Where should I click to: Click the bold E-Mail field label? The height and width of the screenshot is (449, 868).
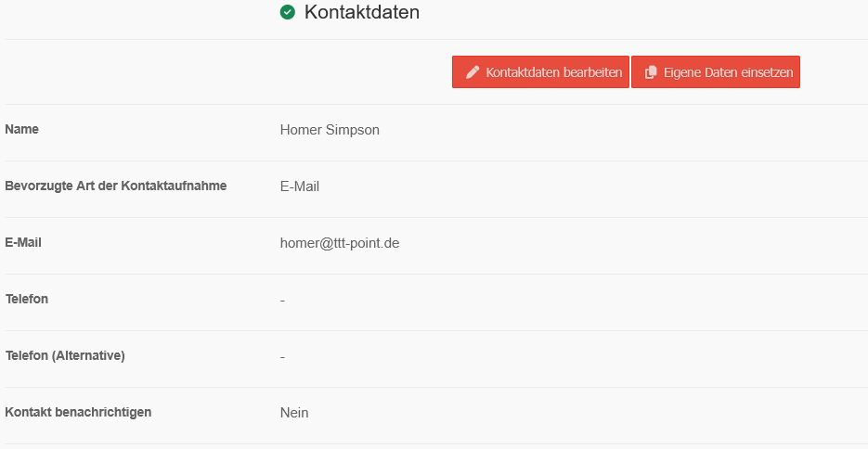click(23, 242)
